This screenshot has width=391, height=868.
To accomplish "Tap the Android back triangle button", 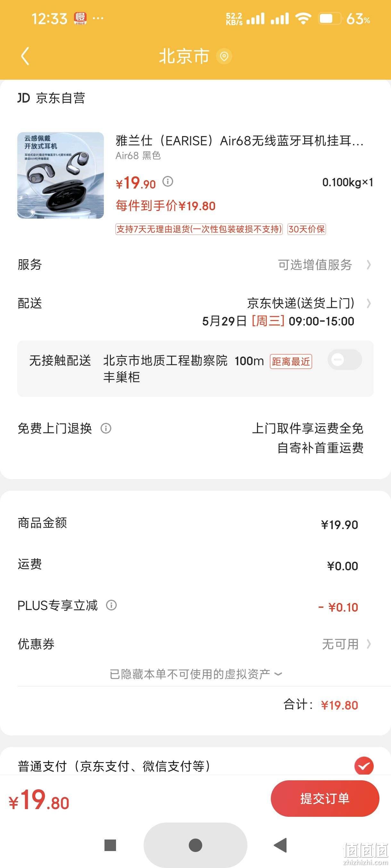I will tap(281, 845).
